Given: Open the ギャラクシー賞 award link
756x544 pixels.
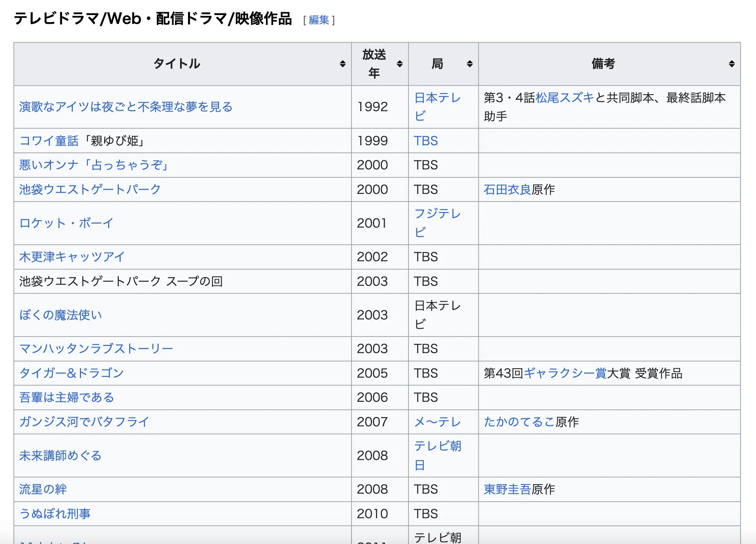Looking at the screenshot, I should (x=565, y=373).
